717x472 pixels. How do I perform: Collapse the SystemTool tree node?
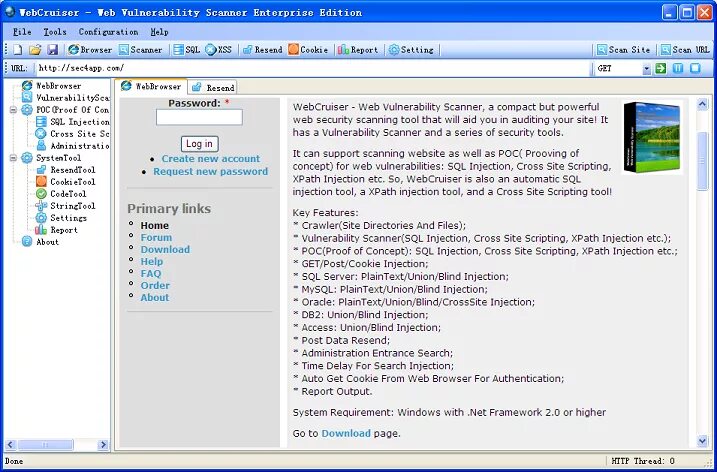coord(13,158)
